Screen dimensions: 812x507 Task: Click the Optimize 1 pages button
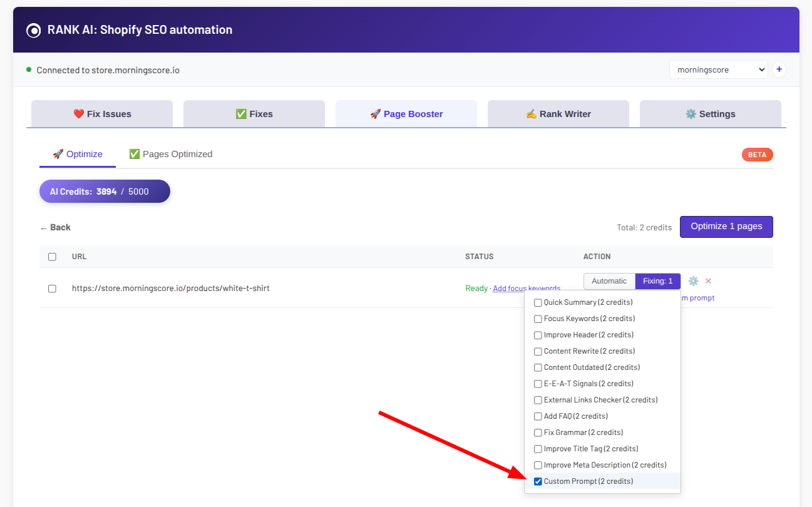(x=726, y=227)
